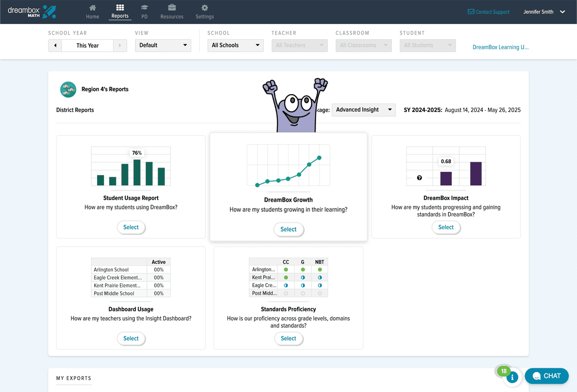This screenshot has height=392, width=577.
Task: Open the notifications info icon showing 18
Action: [x=512, y=378]
